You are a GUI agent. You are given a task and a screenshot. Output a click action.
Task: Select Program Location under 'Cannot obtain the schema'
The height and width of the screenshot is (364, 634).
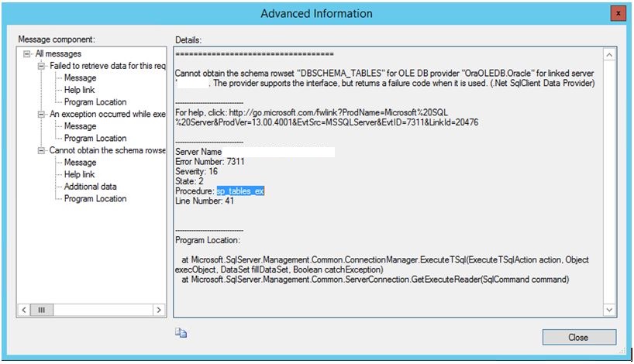95,199
